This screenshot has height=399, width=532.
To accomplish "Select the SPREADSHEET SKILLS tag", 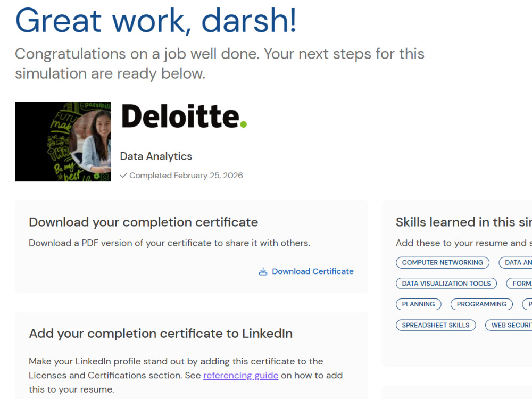I will click(x=436, y=325).
